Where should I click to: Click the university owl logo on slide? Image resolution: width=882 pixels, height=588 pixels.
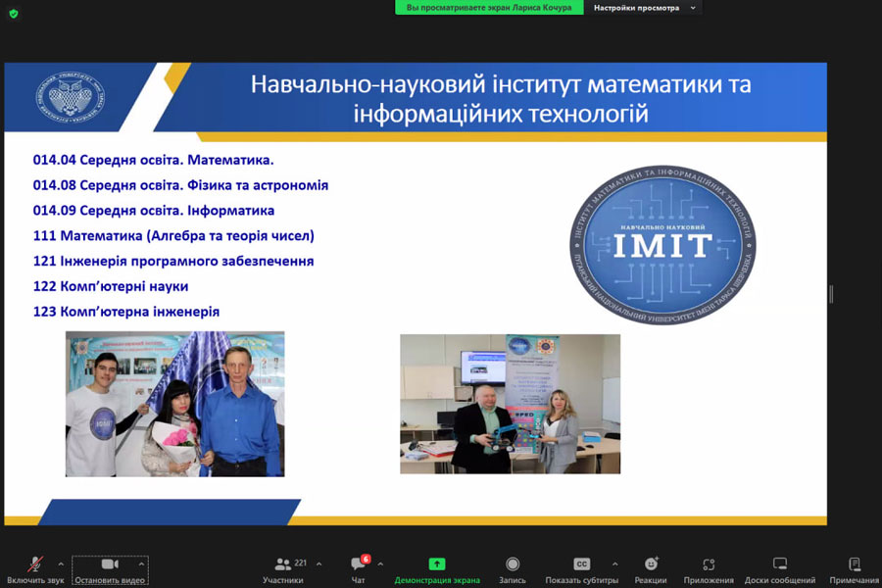[x=71, y=98]
